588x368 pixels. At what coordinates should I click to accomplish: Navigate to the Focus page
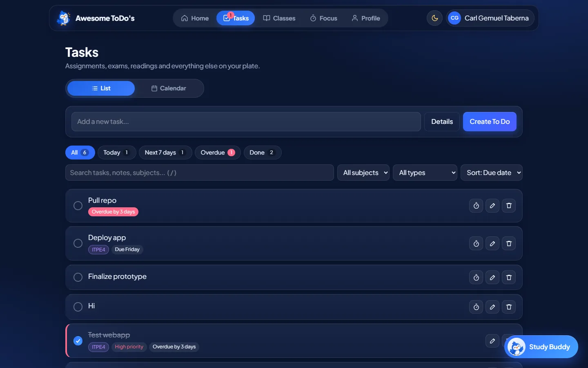point(323,18)
